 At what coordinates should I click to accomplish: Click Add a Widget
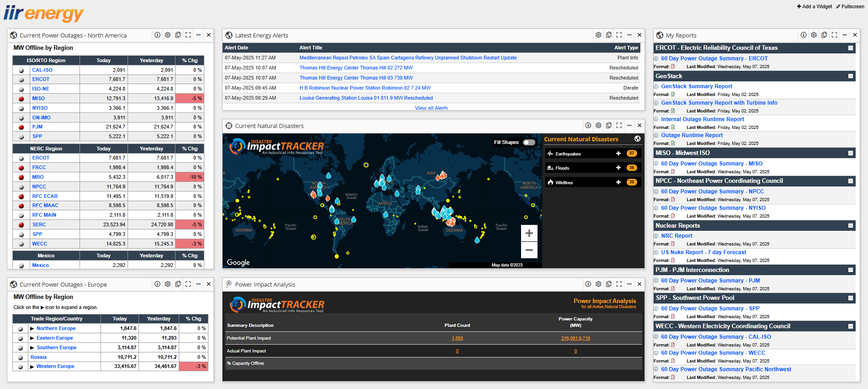(814, 6)
